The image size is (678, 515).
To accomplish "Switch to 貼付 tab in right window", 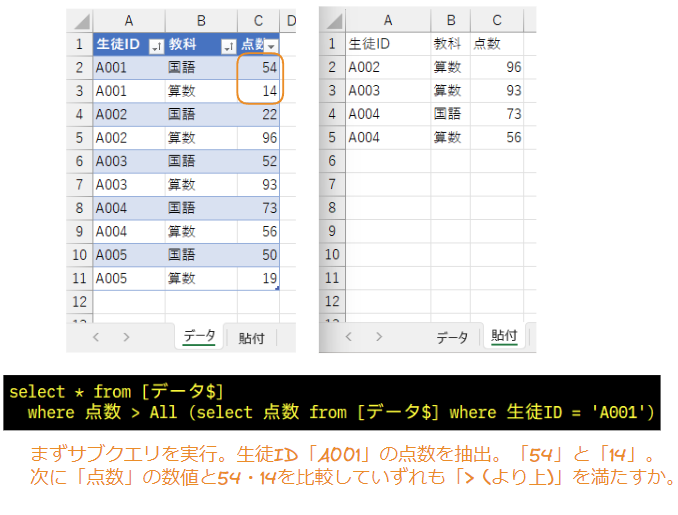I will coord(504,336).
